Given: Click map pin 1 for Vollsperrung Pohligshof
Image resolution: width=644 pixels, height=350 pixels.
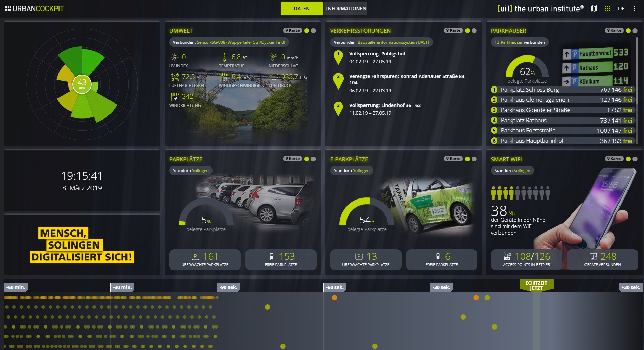Looking at the screenshot, I should 338,57.
